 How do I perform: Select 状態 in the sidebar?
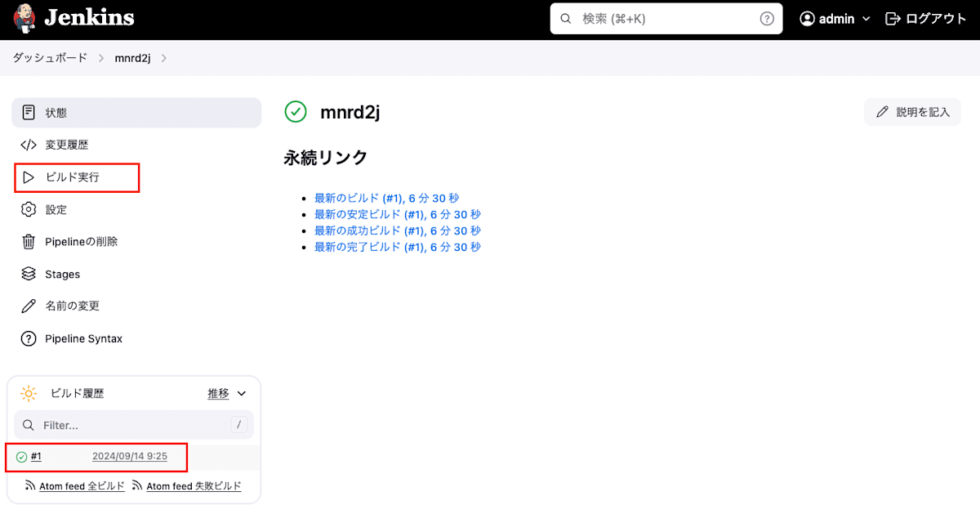click(136, 113)
